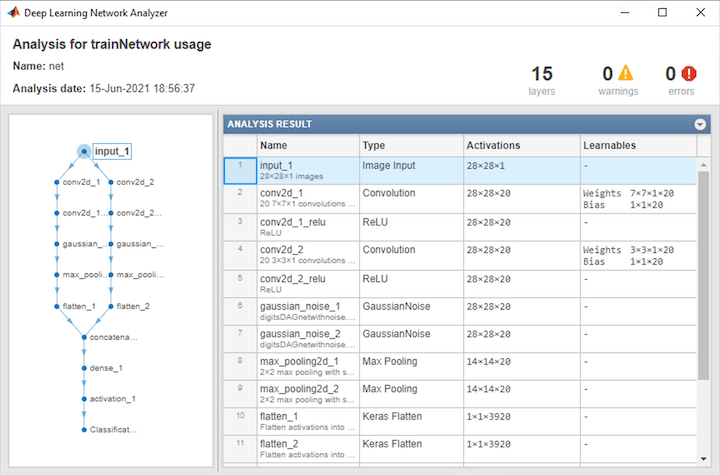720x475 pixels.
Task: Select the max_pooling2d_2 table row
Action: point(460,394)
